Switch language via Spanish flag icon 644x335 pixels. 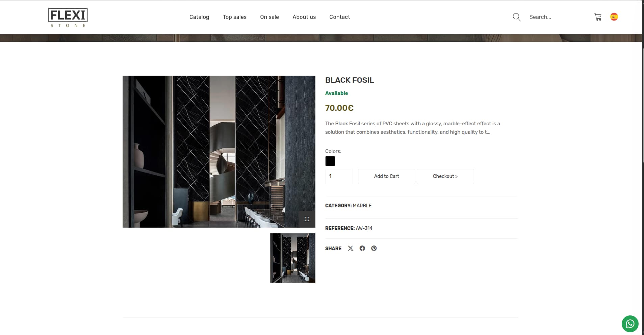[x=614, y=17]
